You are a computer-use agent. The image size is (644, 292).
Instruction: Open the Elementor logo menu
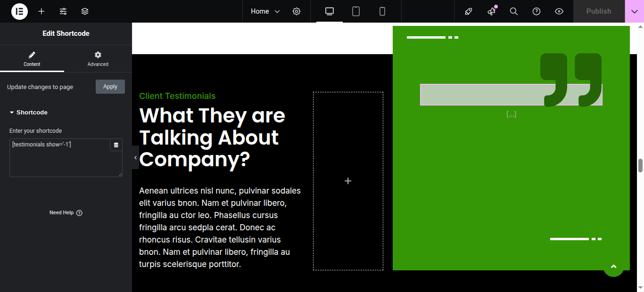coord(19,11)
